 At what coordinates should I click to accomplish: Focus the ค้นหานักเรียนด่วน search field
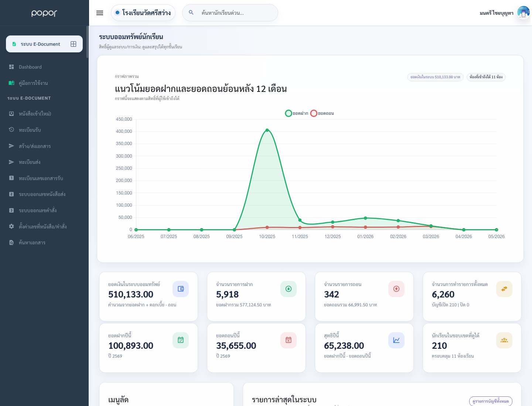[x=230, y=13]
